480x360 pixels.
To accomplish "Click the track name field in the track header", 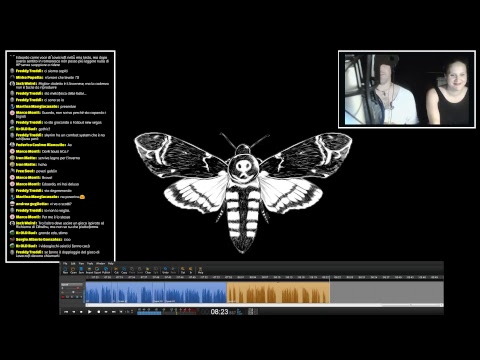I will click(72, 284).
